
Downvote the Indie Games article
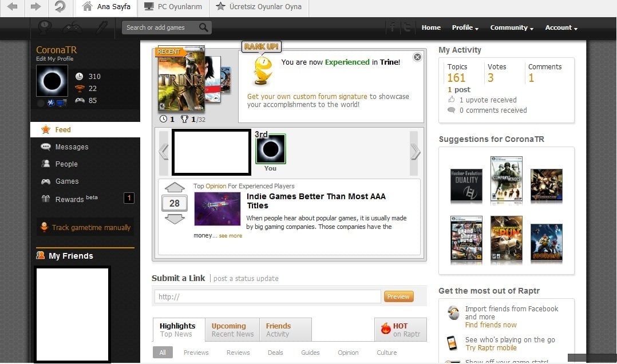pos(175,219)
